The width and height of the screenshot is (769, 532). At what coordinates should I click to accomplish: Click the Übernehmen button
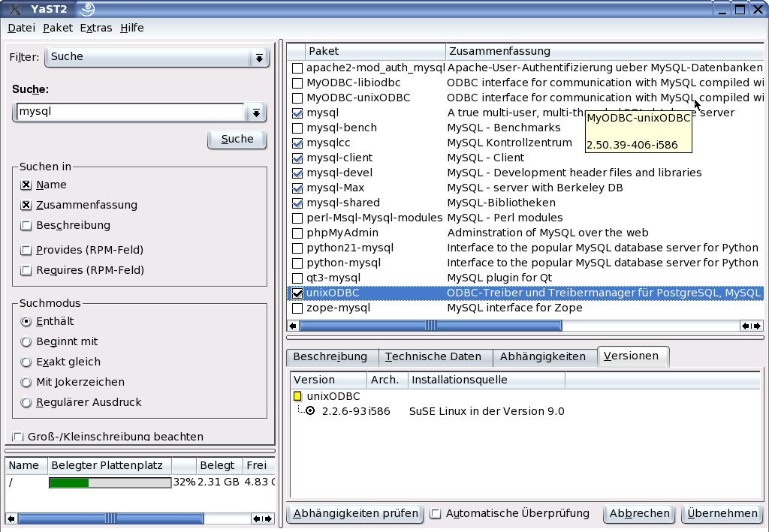[722, 514]
